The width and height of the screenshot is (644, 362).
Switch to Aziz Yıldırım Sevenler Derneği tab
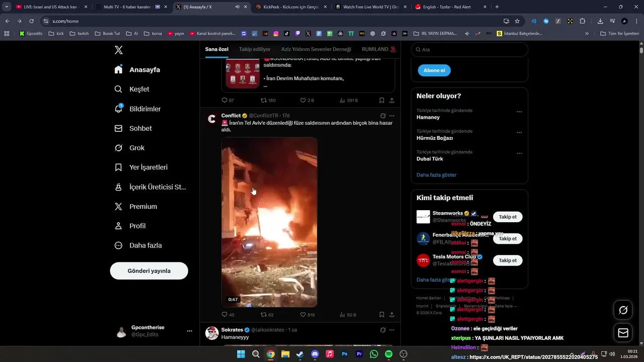pyautogui.click(x=316, y=49)
